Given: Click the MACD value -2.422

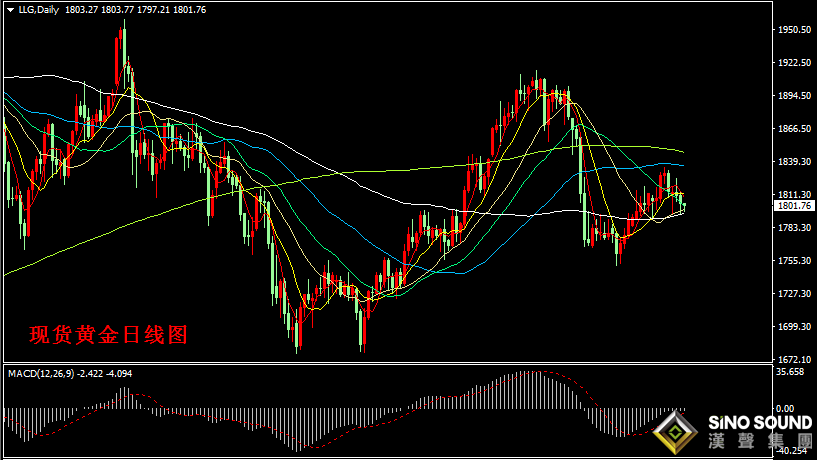Looking at the screenshot, I should (90, 374).
